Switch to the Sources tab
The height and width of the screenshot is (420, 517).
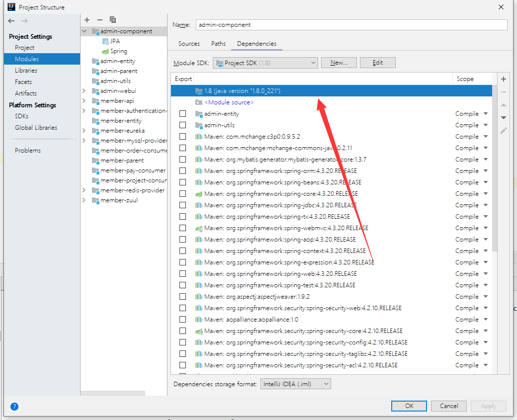(x=189, y=44)
